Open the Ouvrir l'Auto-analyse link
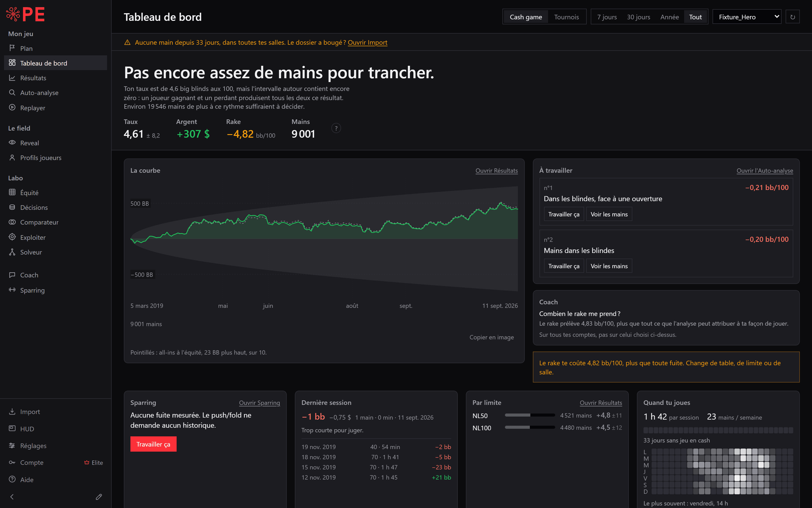 pos(765,171)
